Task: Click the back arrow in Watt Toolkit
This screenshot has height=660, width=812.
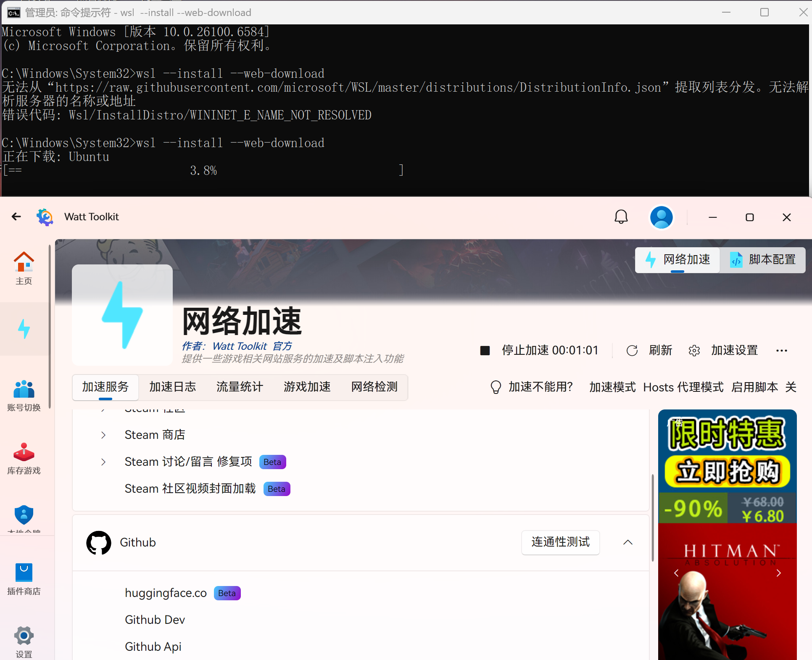Action: 16,216
